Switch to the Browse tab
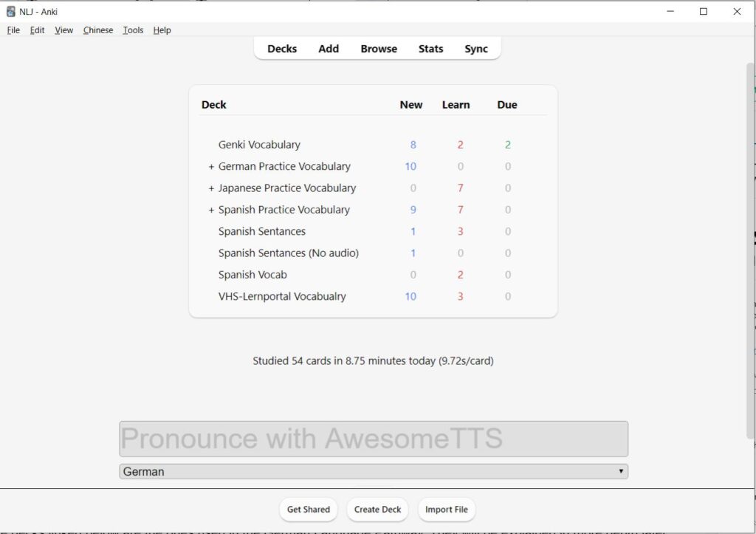 378,49
